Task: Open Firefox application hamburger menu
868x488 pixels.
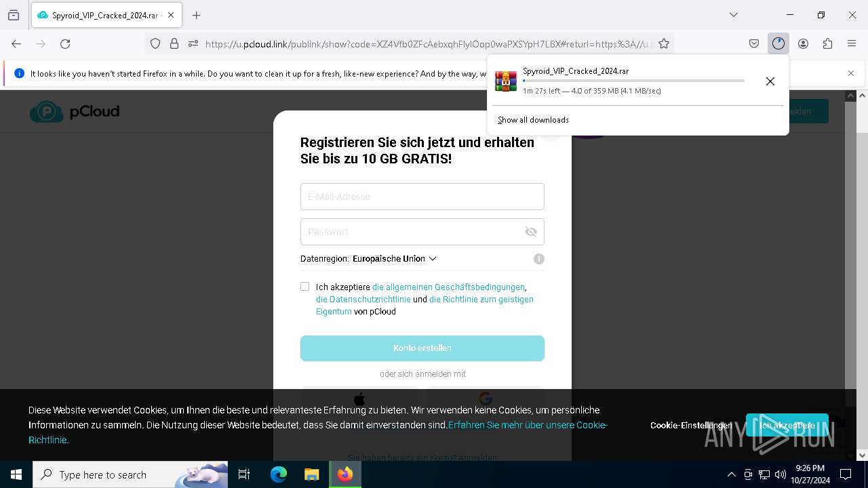Action: pyautogui.click(x=852, y=43)
